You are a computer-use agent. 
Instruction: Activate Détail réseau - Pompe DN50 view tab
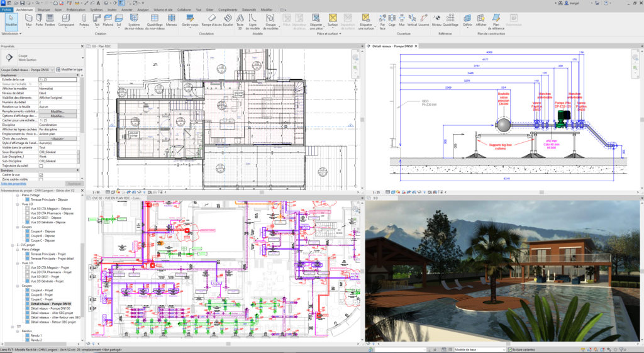click(x=394, y=46)
